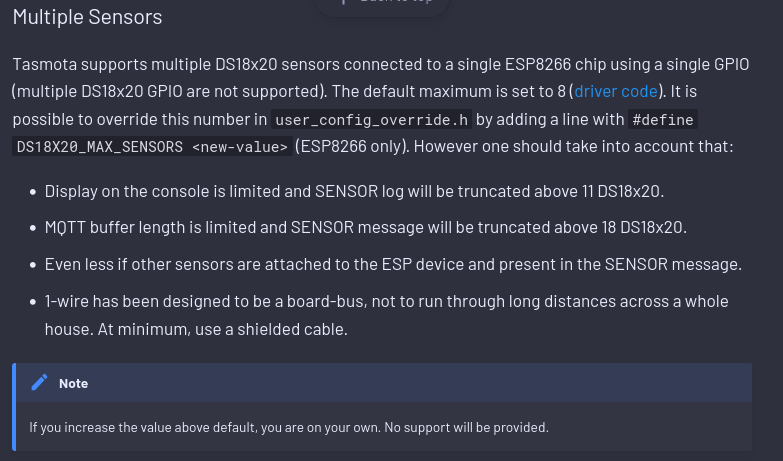Open the driver code link
This screenshot has width=783, height=461.
(616, 91)
